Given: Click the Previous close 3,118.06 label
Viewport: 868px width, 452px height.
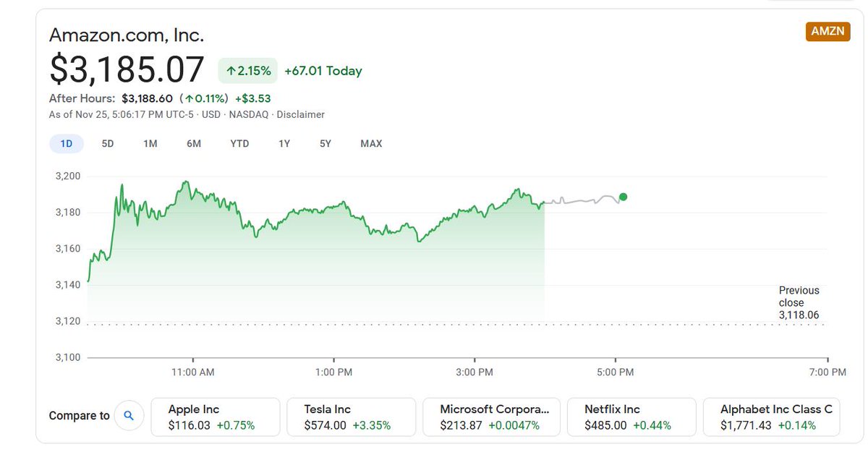Looking at the screenshot, I should pyautogui.click(x=799, y=303).
